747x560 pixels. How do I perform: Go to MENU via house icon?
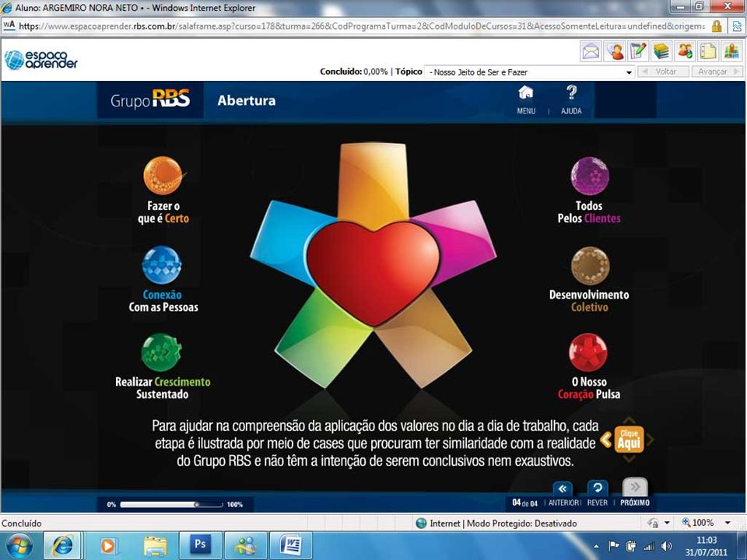click(526, 100)
